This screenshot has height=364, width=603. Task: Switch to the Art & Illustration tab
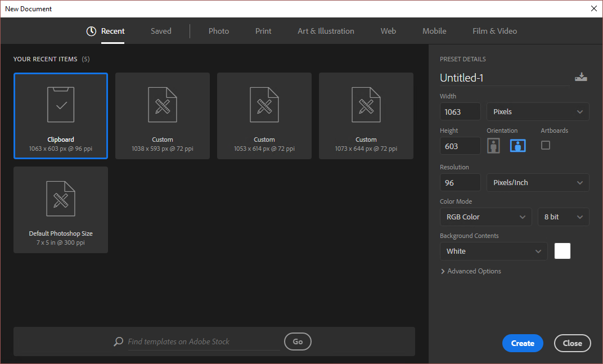coord(326,31)
